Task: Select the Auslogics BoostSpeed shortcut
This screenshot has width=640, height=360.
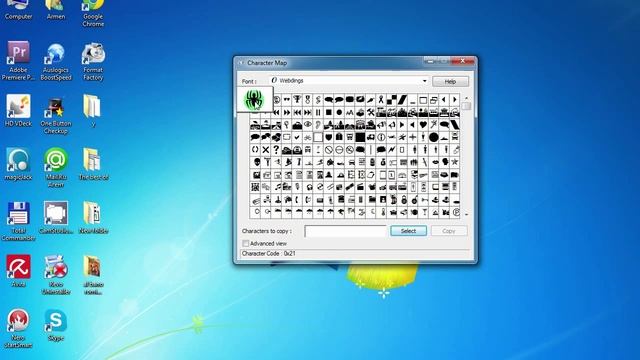Action: click(x=56, y=61)
